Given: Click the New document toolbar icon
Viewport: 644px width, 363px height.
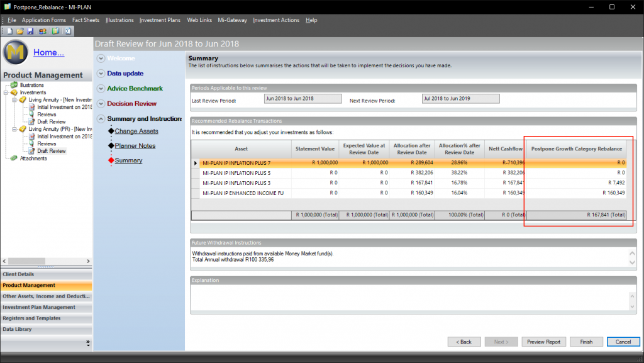Looking at the screenshot, I should point(11,30).
